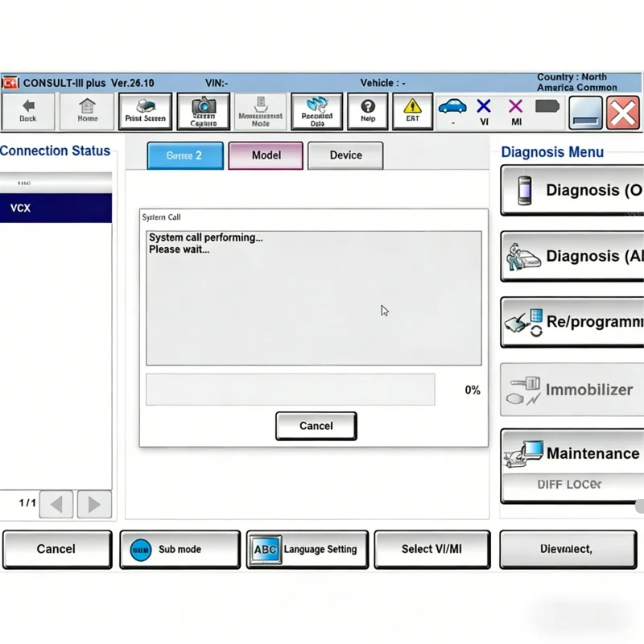Open the Recorded Data tool
The height and width of the screenshot is (644, 644).
pyautogui.click(x=316, y=111)
